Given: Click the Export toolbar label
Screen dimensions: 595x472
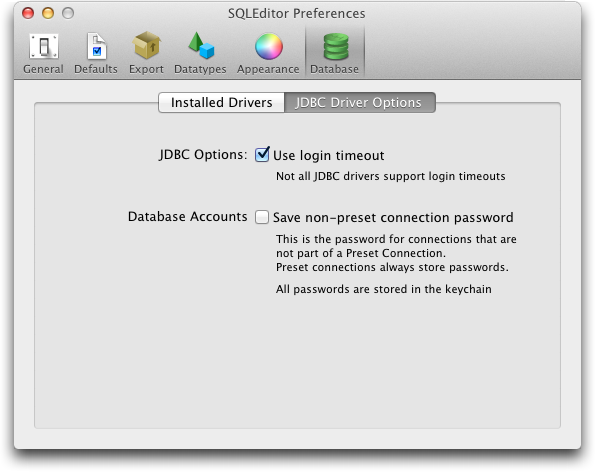Looking at the screenshot, I should click(x=146, y=69).
